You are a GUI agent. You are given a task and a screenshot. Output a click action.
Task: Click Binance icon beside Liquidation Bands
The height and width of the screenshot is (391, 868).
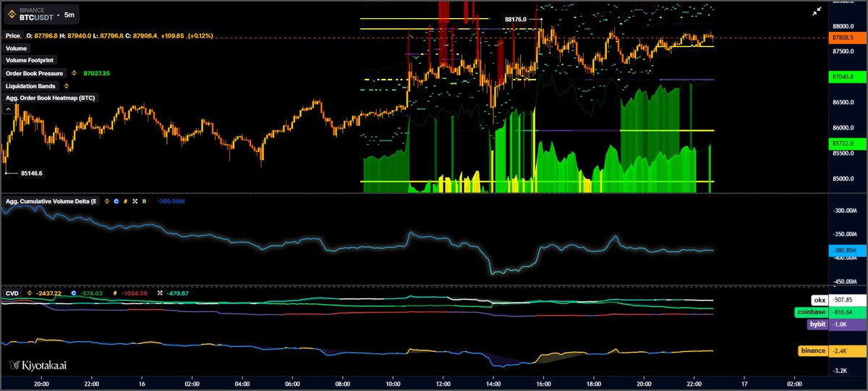tap(67, 85)
